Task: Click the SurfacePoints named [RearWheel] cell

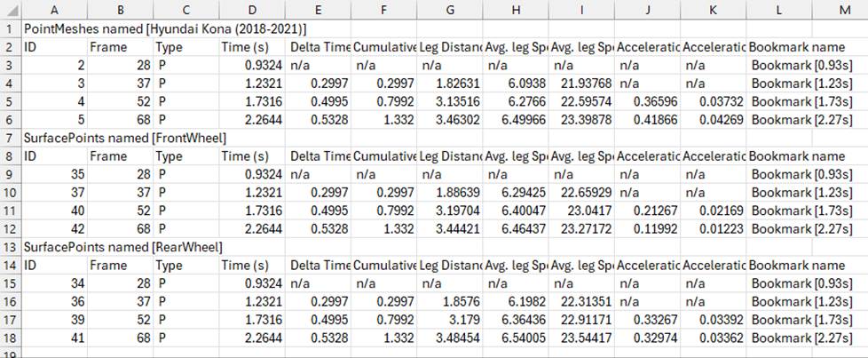Action: [122, 246]
